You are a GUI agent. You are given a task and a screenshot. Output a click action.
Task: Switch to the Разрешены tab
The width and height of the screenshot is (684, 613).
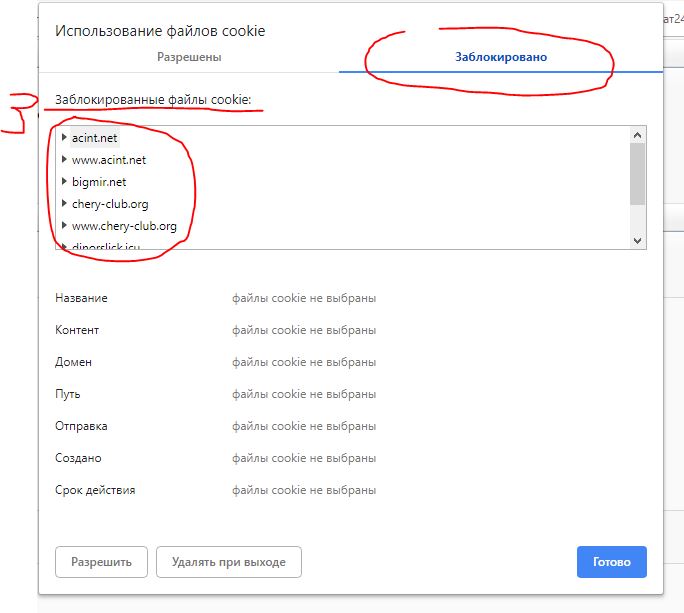189,57
